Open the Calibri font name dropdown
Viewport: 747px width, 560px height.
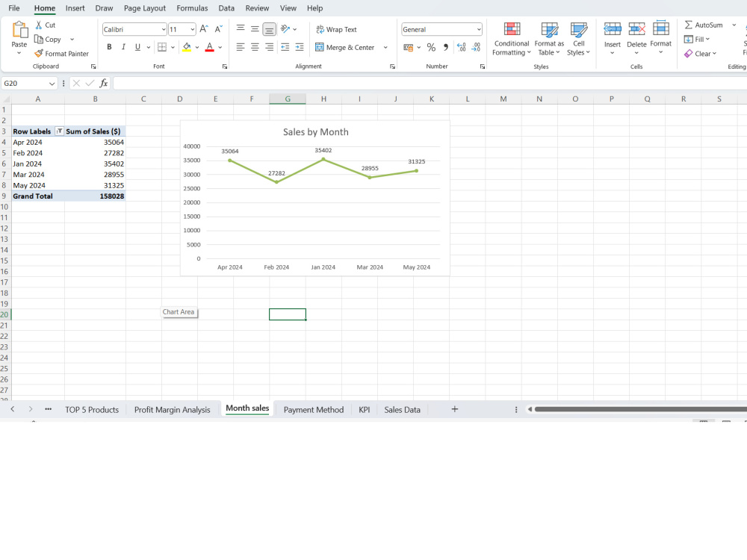pyautogui.click(x=164, y=30)
